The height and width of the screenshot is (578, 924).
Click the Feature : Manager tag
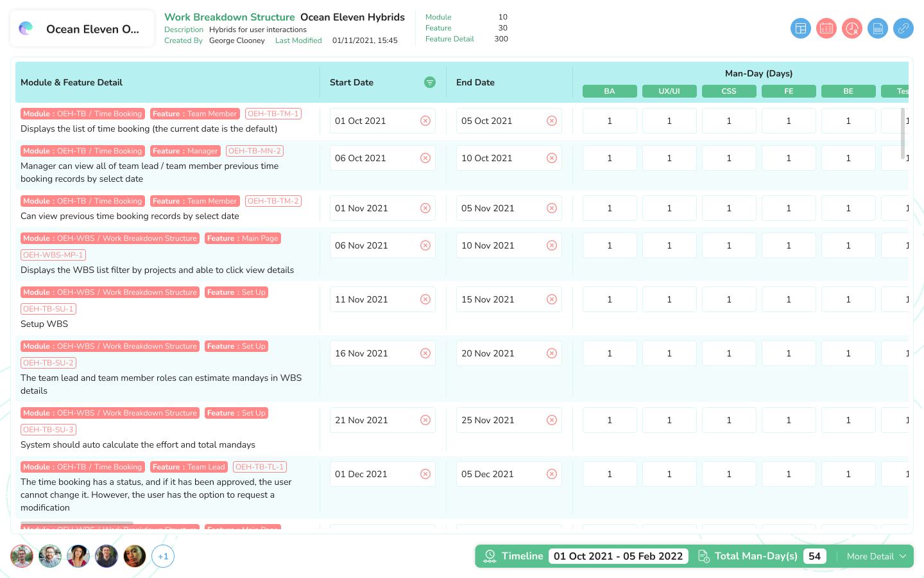[x=185, y=151]
